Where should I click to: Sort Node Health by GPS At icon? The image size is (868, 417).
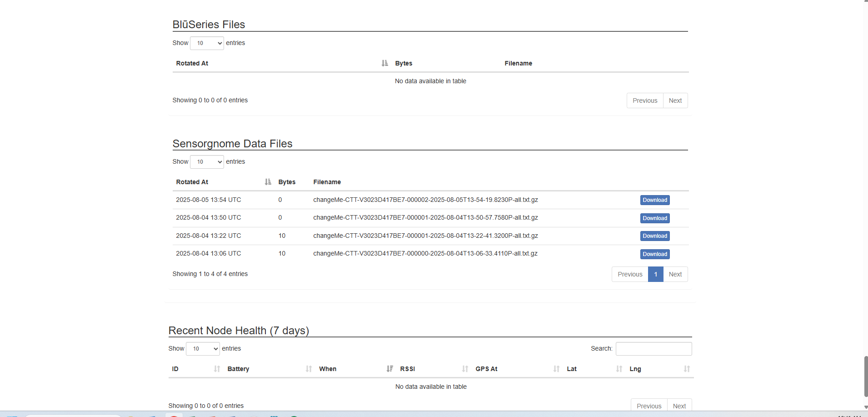point(556,369)
